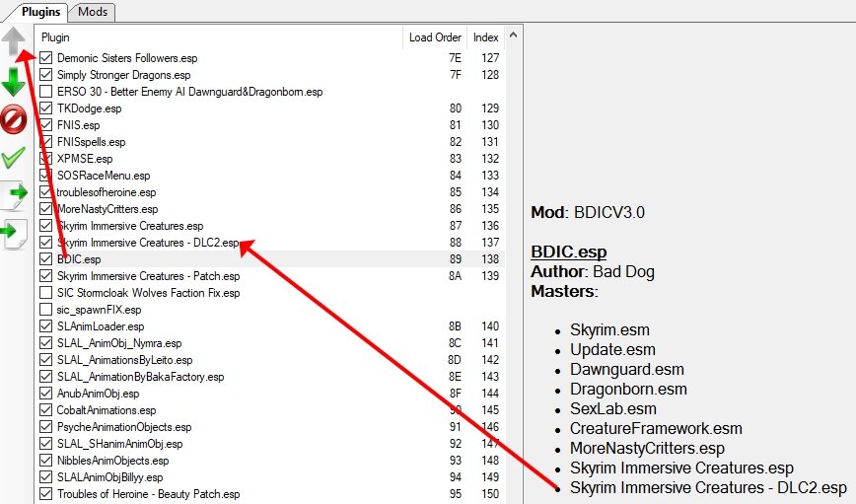Image resolution: width=856 pixels, height=504 pixels.
Task: Click index value 138 in BDIC.esp row
Action: tap(490, 259)
